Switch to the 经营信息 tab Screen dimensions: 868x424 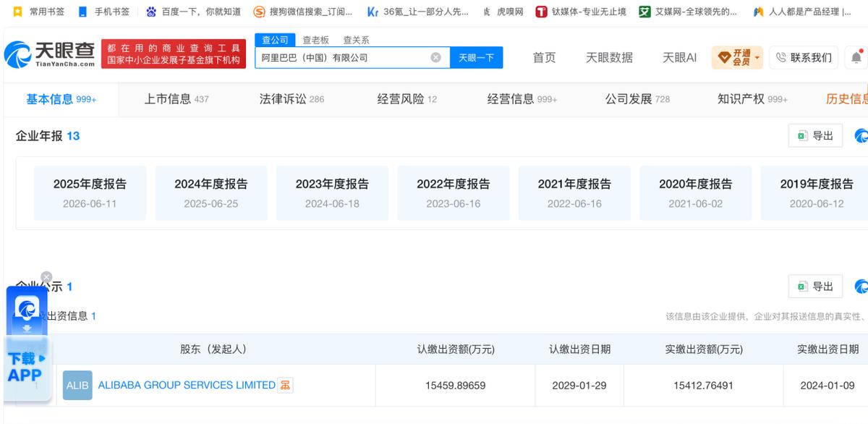pyautogui.click(x=522, y=99)
